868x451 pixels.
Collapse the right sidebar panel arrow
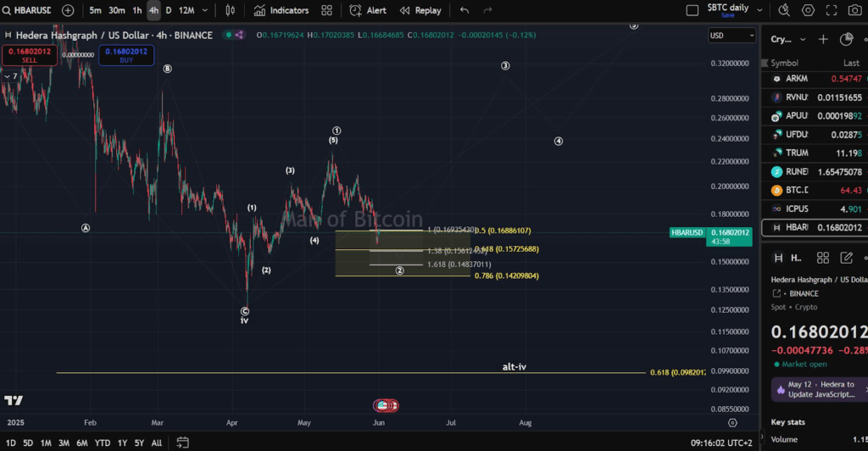point(762,437)
